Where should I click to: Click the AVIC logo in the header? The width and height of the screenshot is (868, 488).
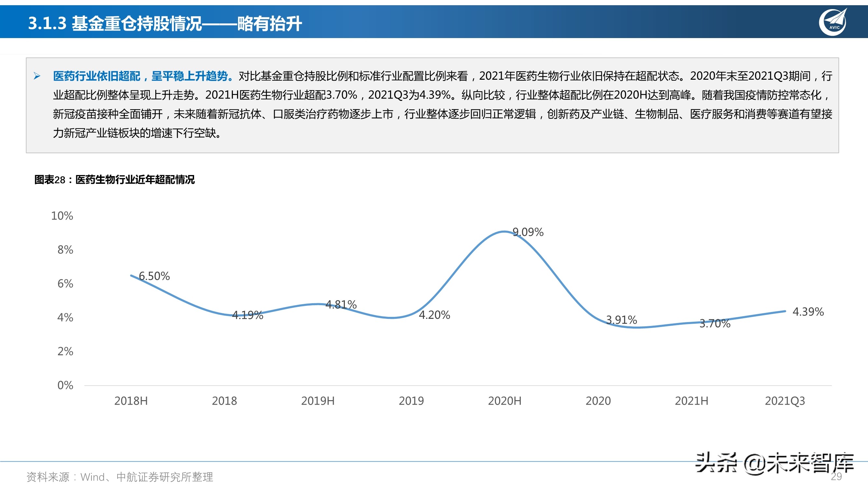833,22
